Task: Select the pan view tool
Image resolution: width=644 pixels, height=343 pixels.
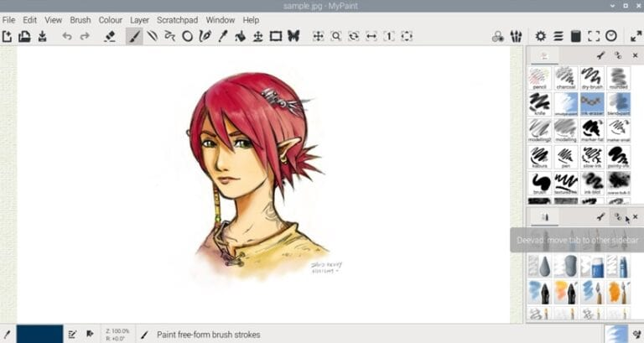Action: click(x=319, y=36)
